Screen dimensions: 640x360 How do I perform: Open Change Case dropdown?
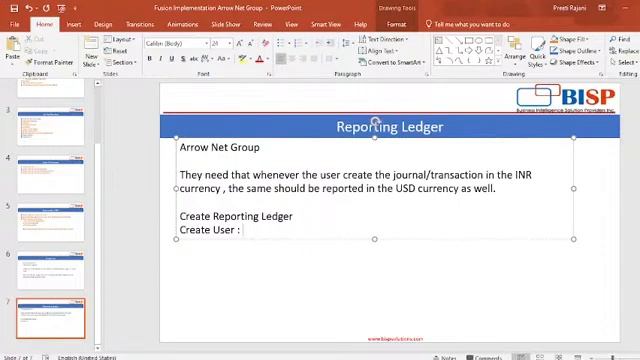pos(223,59)
